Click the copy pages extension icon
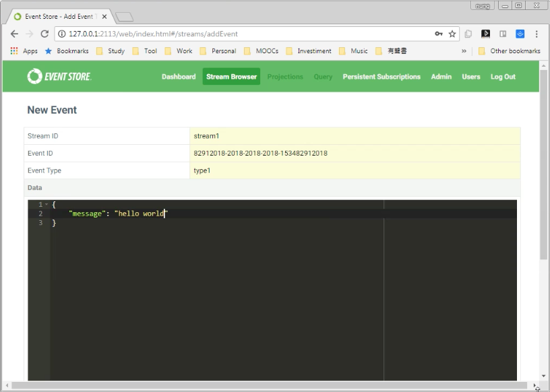 tap(468, 34)
